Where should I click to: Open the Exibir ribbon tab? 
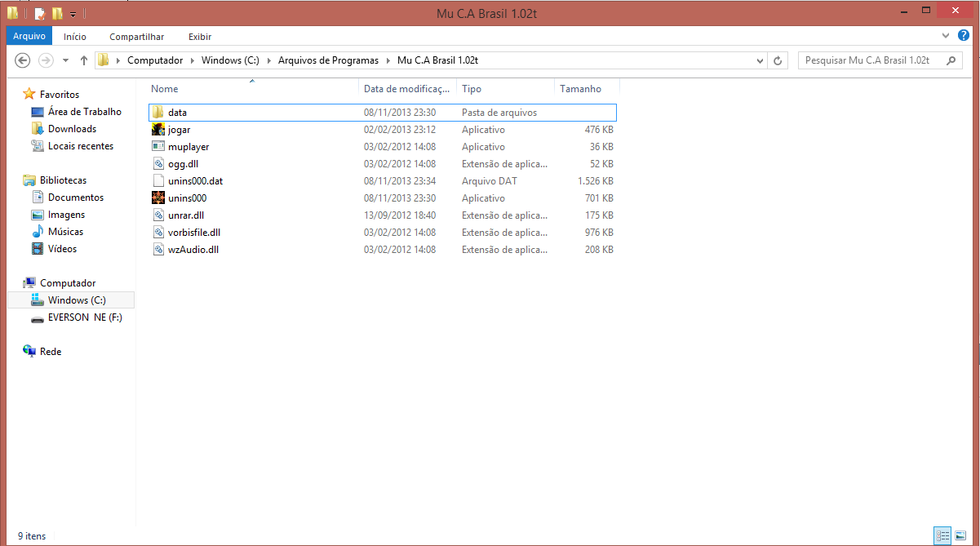200,37
